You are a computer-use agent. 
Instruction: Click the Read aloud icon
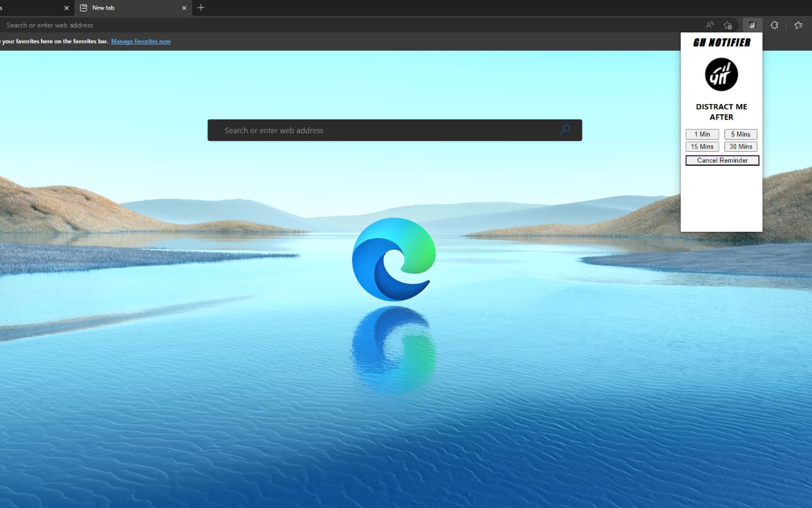[x=709, y=25]
